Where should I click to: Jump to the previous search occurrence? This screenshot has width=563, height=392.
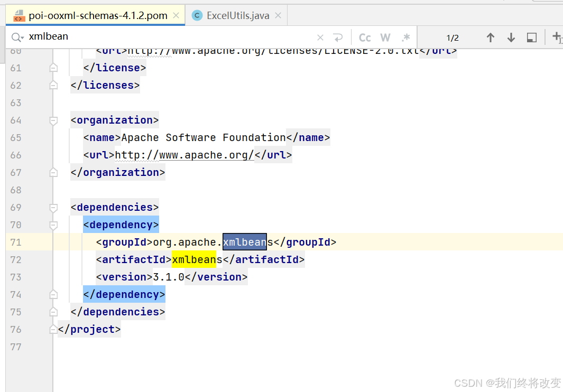coord(491,37)
